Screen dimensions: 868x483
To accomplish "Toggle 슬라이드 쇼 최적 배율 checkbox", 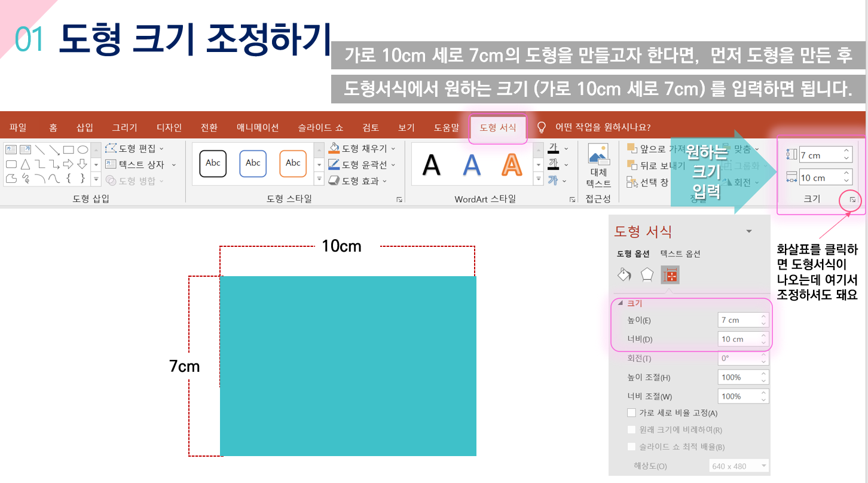I will (x=631, y=447).
